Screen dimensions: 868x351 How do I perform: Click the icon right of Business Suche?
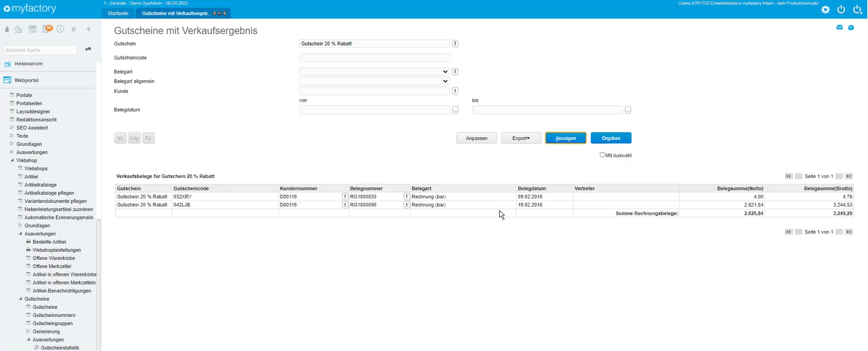tap(88, 50)
